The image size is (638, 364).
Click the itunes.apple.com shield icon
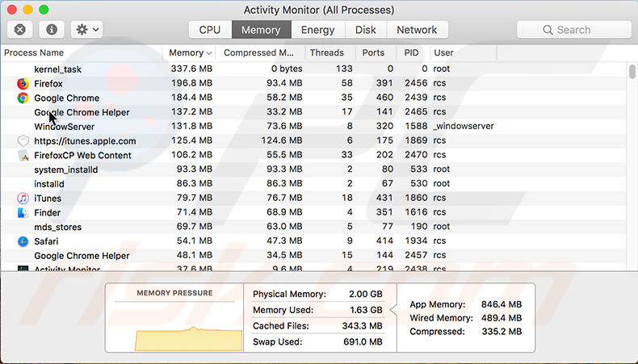pos(23,140)
